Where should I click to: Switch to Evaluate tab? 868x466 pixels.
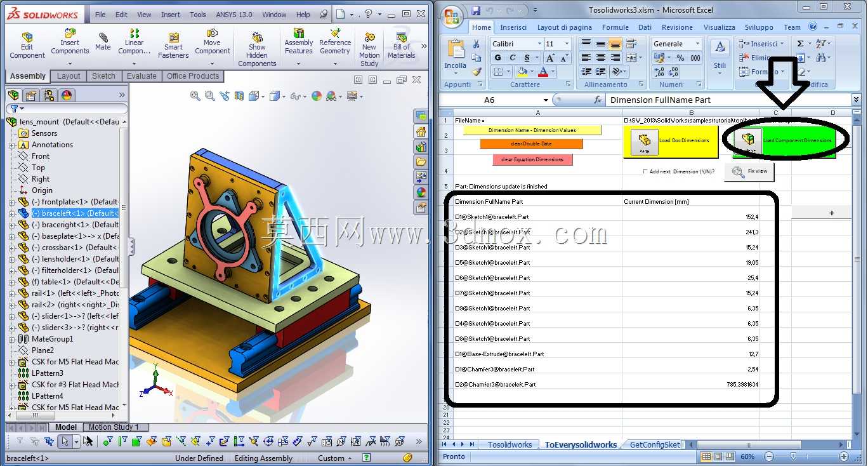(x=141, y=76)
